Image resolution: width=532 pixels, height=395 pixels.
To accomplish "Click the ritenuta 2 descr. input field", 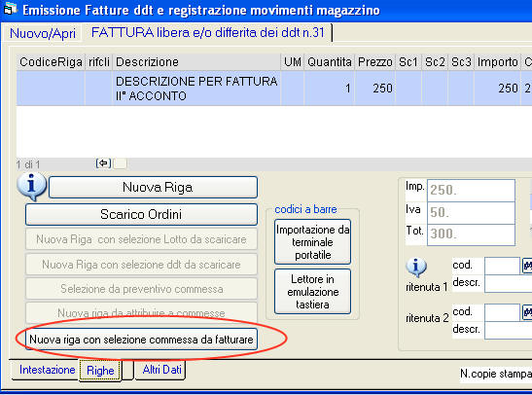I will coord(509,330).
